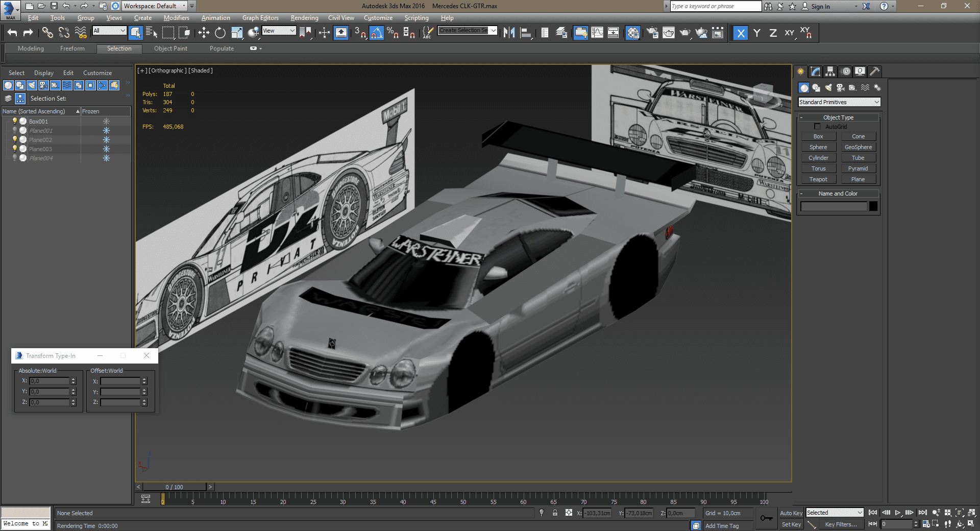Click the search field 'Type a keyword or phrase'
The height and width of the screenshot is (531, 980).
tap(716, 6)
